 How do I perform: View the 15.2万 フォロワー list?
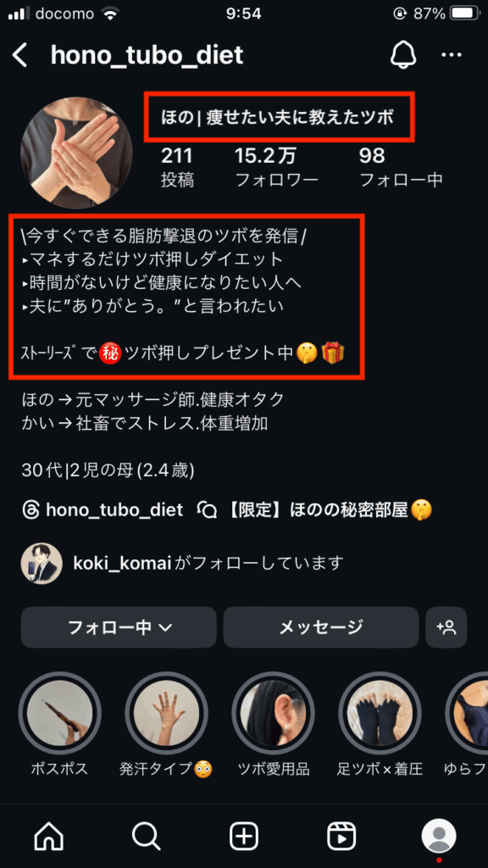277,168
